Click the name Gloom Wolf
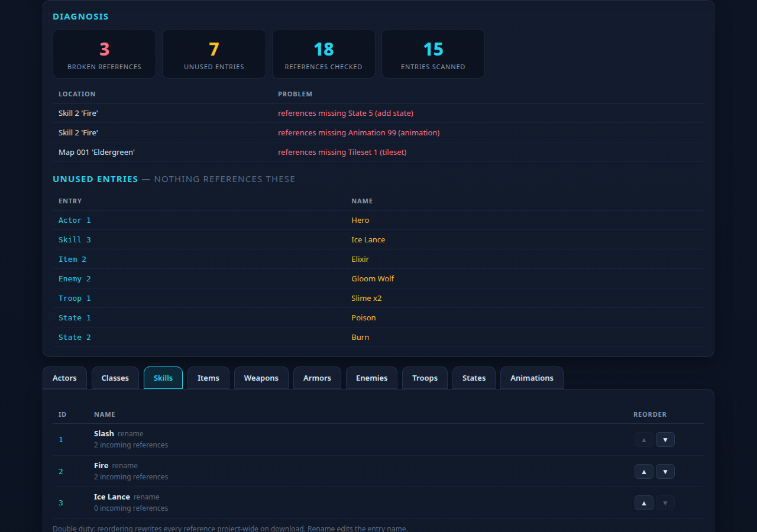This screenshot has height=532, width=757. point(373,279)
